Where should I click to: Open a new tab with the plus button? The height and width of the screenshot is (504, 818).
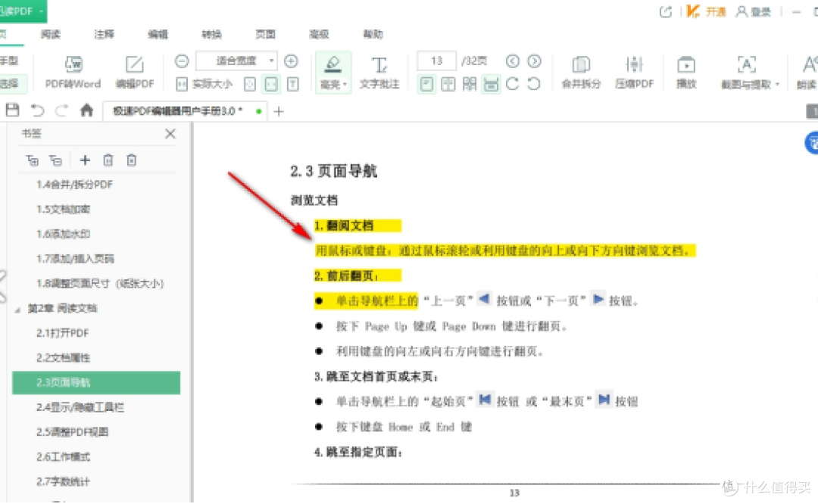point(279,111)
